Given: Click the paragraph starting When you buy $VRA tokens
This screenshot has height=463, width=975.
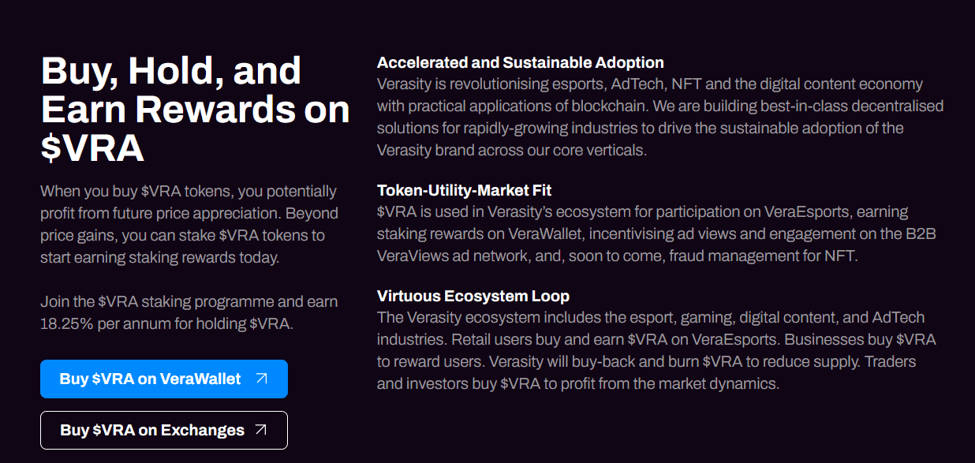Looking at the screenshot, I should (190, 224).
